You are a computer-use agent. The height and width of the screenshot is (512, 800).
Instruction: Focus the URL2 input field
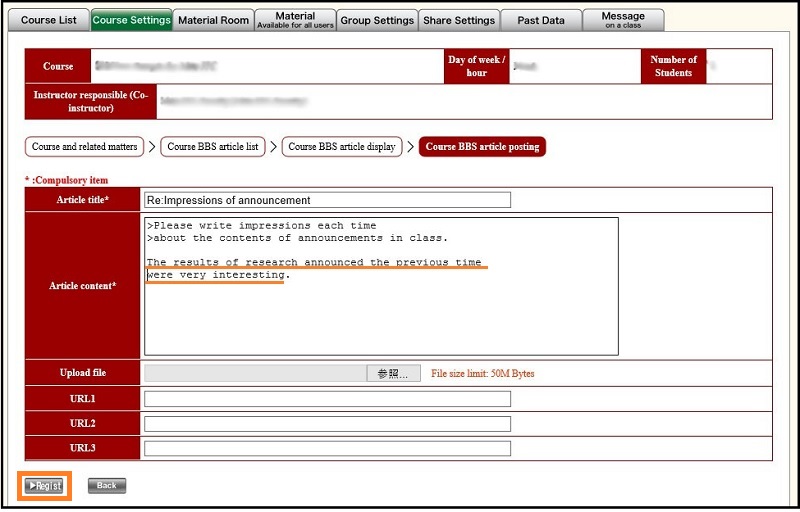(327, 424)
